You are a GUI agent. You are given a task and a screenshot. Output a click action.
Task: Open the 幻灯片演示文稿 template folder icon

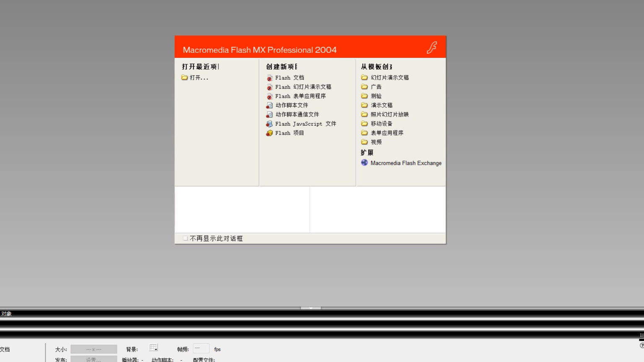pyautogui.click(x=364, y=78)
